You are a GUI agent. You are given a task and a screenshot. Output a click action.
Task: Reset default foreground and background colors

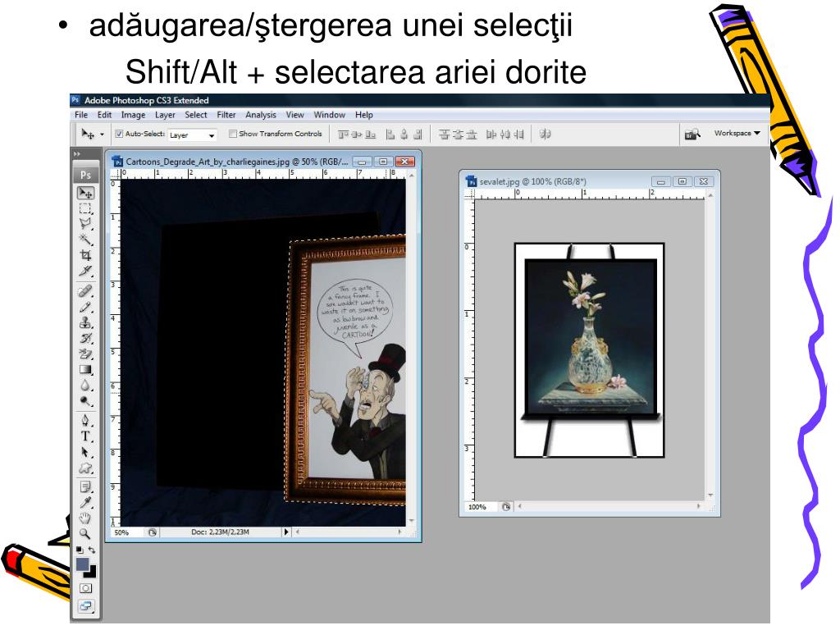80,550
